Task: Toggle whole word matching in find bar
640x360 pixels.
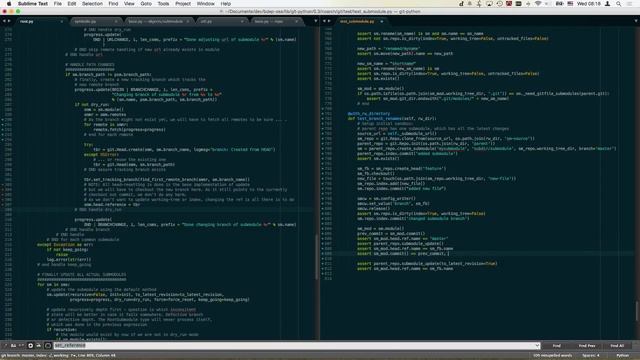Action: [x=22, y=346]
